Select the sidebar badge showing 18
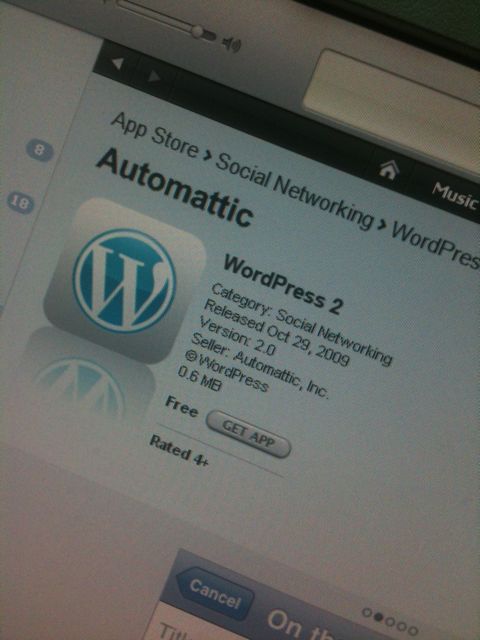This screenshot has height=640, width=480. [x=20, y=202]
